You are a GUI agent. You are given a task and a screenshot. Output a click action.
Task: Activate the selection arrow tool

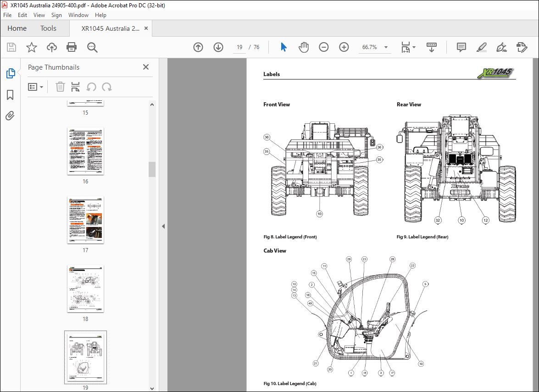[x=283, y=47]
